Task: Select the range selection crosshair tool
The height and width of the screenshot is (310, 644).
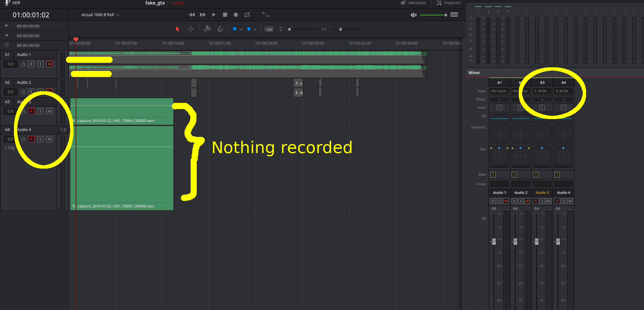Action: pos(191,29)
